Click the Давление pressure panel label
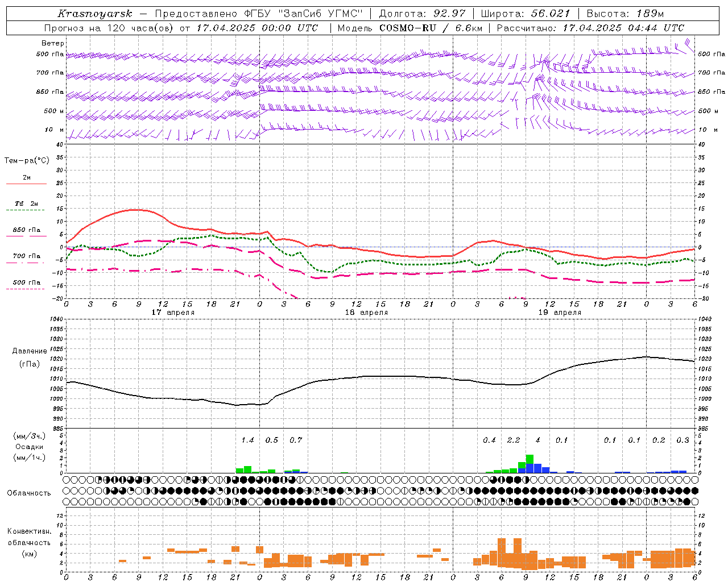 coord(30,351)
